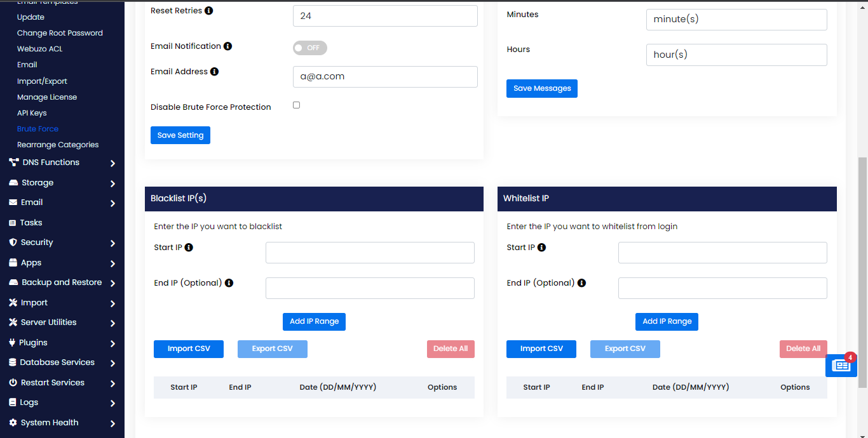This screenshot has width=868, height=438.
Task: Click the Blacklist Start IP info icon
Action: pyautogui.click(x=189, y=248)
